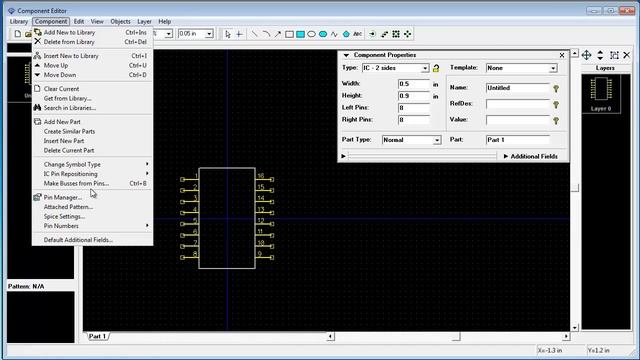
Task: Choose Attached Pattern... entry
Action: (x=92, y=207)
